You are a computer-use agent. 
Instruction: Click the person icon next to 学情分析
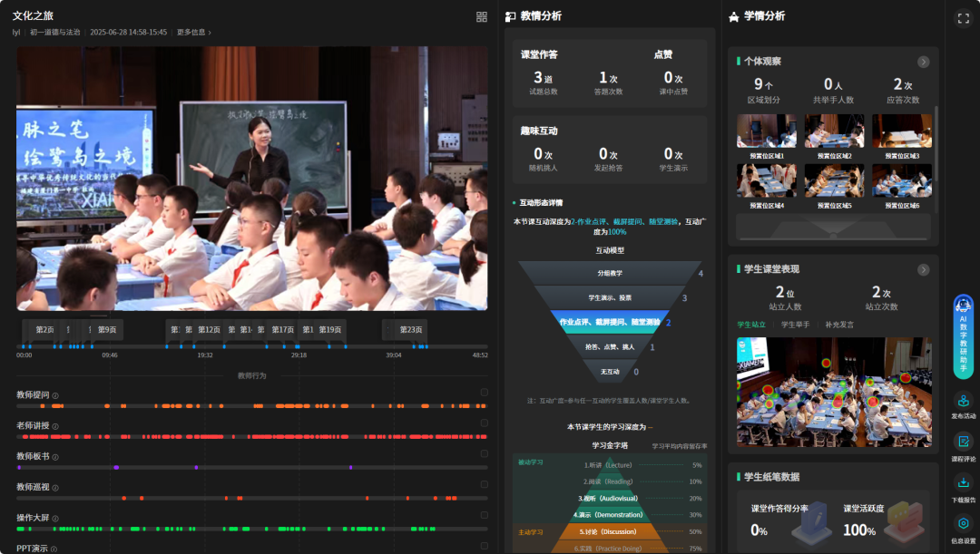732,15
